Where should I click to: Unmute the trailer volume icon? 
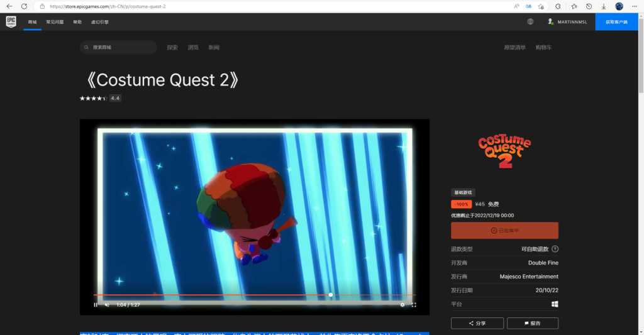pos(107,305)
